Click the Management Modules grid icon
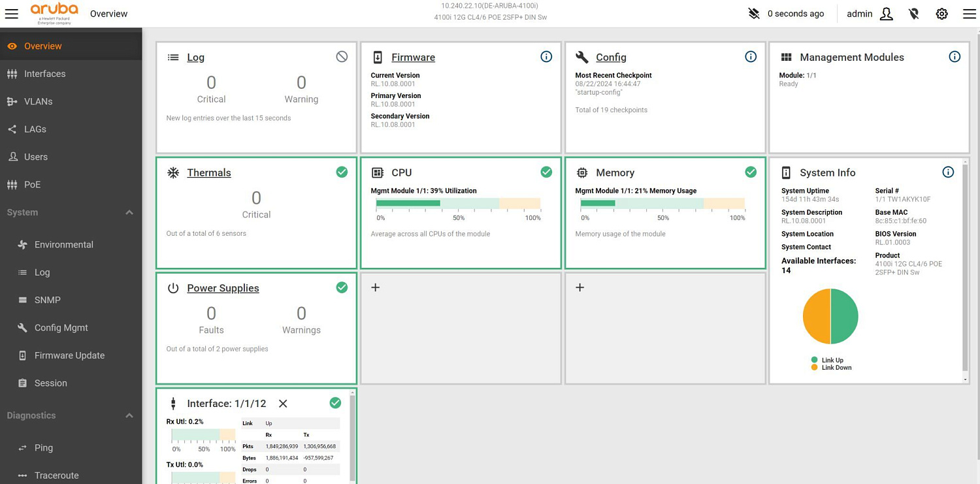 pos(786,57)
